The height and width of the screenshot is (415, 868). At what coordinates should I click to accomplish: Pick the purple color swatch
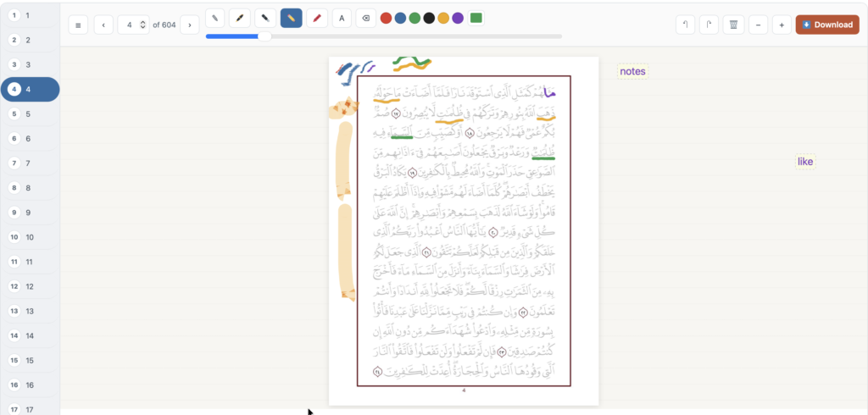[x=458, y=19]
